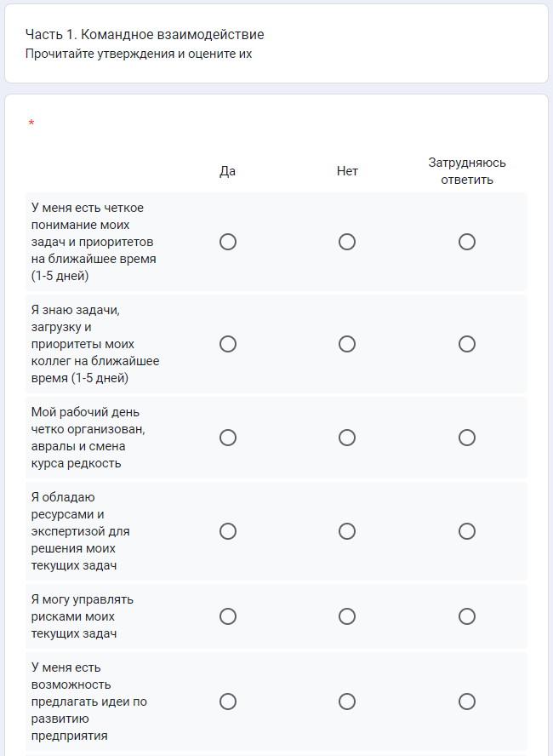Choose 'Затрудняюсь ответить' for clear task priorities

[x=466, y=242]
